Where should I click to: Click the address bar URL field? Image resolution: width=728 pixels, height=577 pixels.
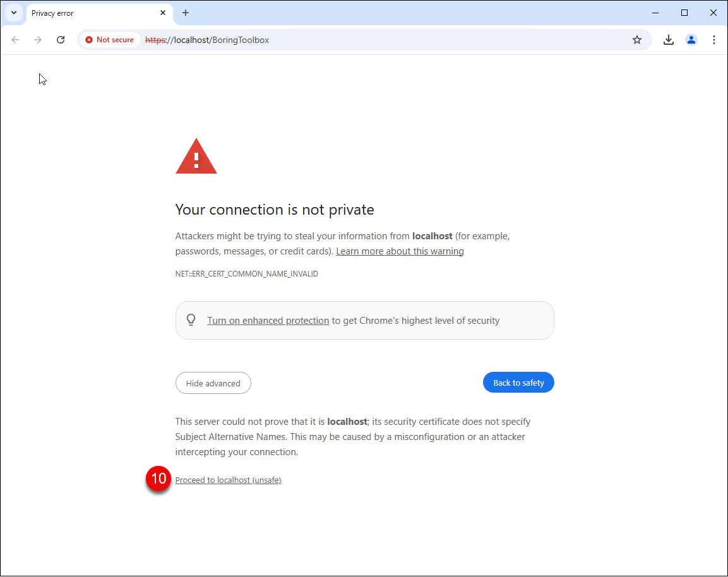click(x=385, y=40)
